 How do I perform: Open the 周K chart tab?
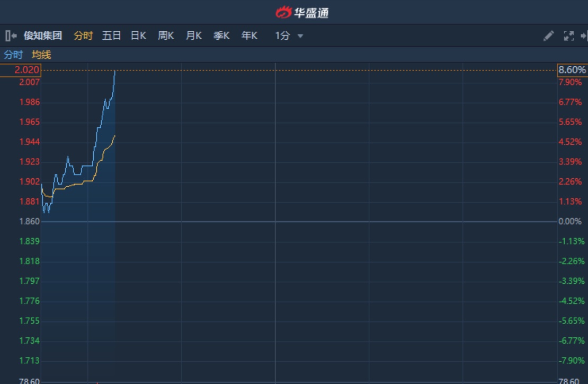[x=166, y=36]
